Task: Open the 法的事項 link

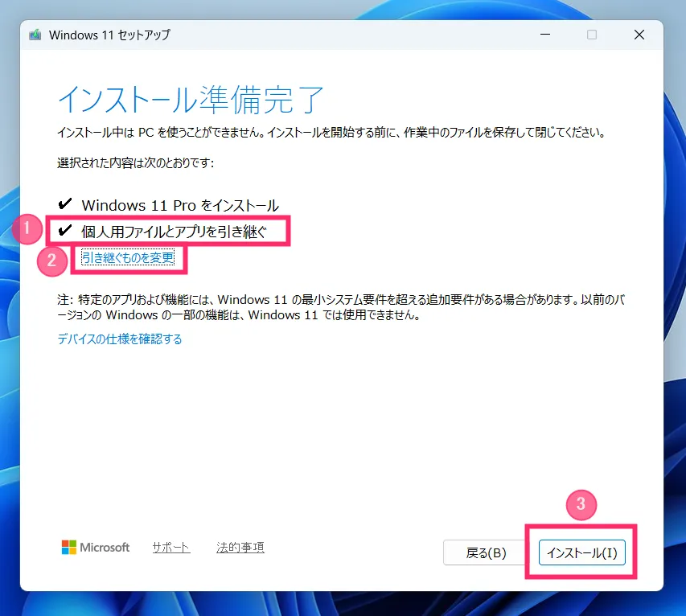Action: coord(240,548)
